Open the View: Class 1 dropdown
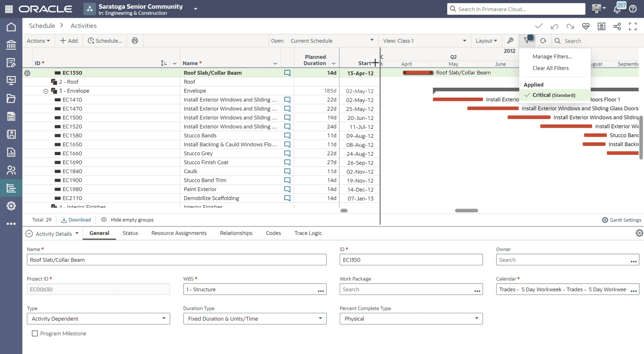The height and width of the screenshot is (354, 644). tap(424, 41)
